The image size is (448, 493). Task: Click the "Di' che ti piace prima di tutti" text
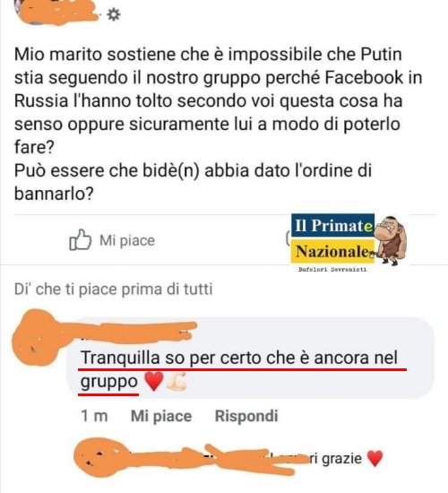tap(114, 290)
